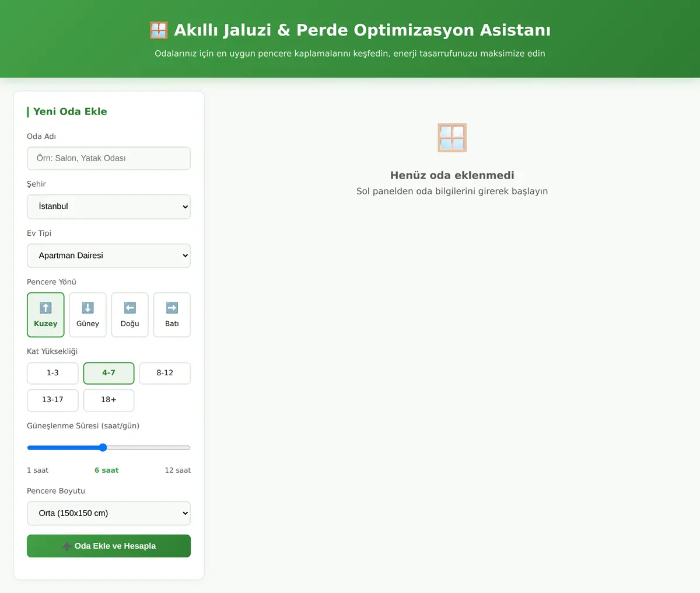Select the Güney window direction label
The width and height of the screenshot is (700, 593).
[87, 324]
